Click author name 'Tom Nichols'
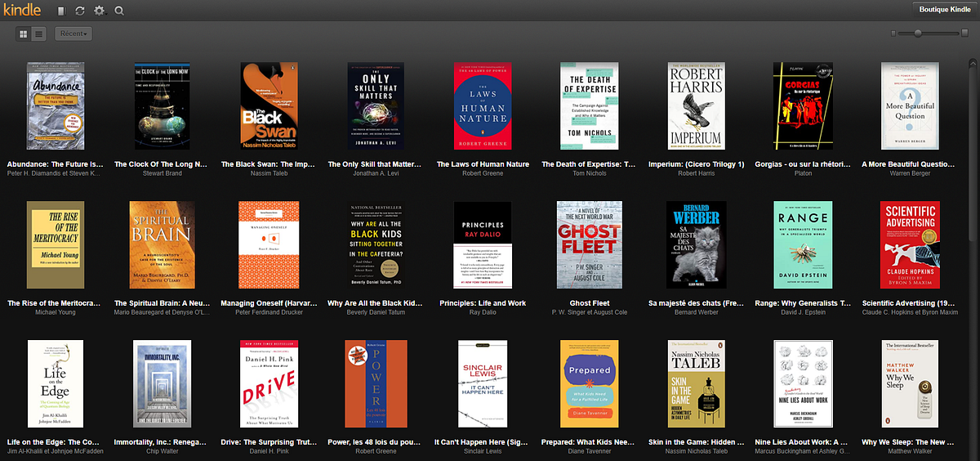The width and height of the screenshot is (980, 461). pyautogui.click(x=590, y=174)
